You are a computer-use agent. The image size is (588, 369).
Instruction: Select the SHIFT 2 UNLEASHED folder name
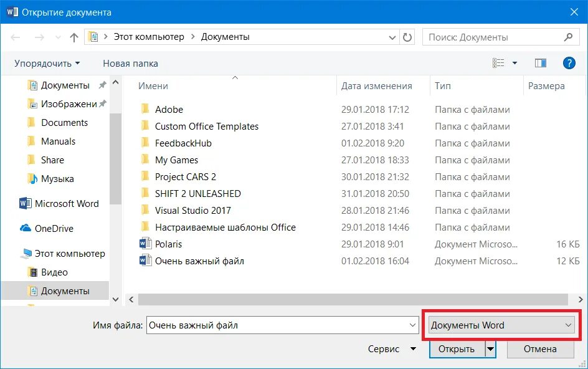197,194
